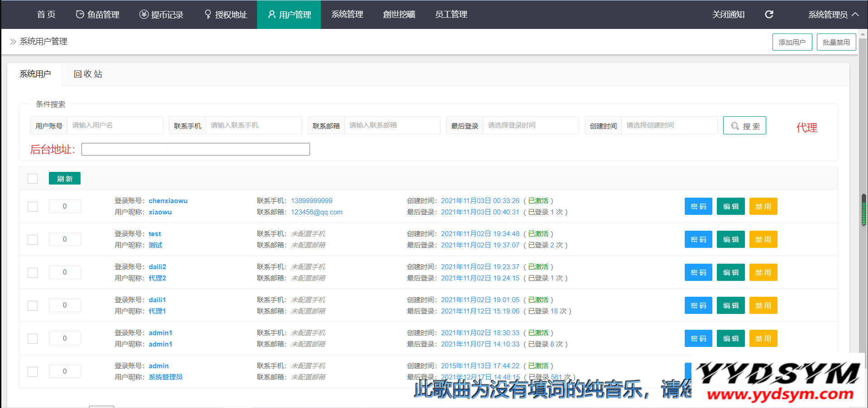Screen dimensions: 868x408
Task: Click the vertical page scrollbar thumb
Action: click(x=863, y=209)
